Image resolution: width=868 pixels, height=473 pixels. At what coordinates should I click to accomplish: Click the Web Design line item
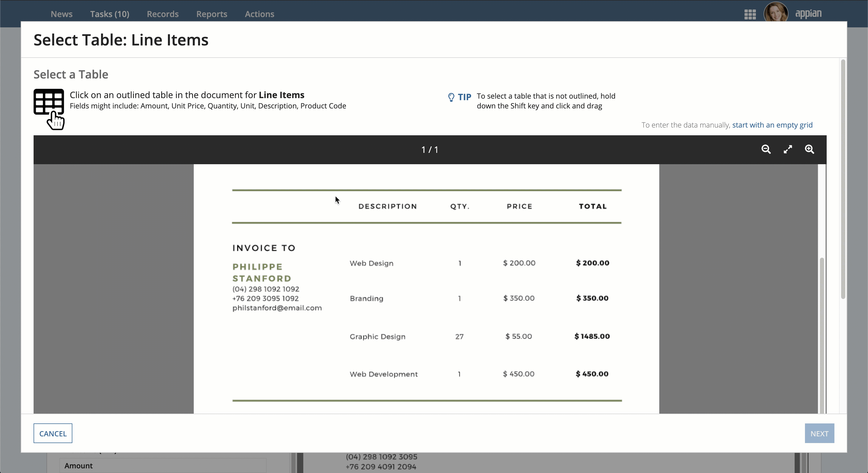coord(371,263)
